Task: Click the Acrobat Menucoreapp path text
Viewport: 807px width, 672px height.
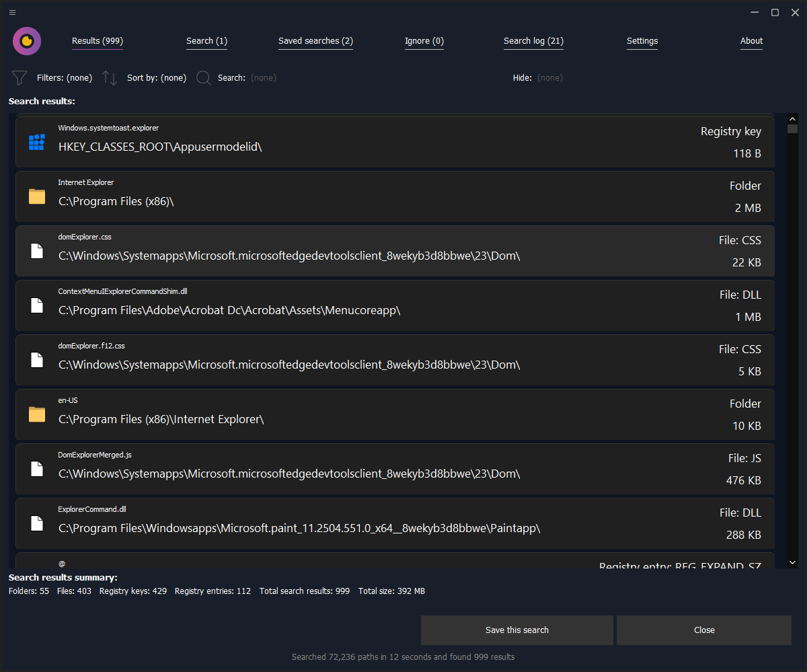Action: coord(230,310)
